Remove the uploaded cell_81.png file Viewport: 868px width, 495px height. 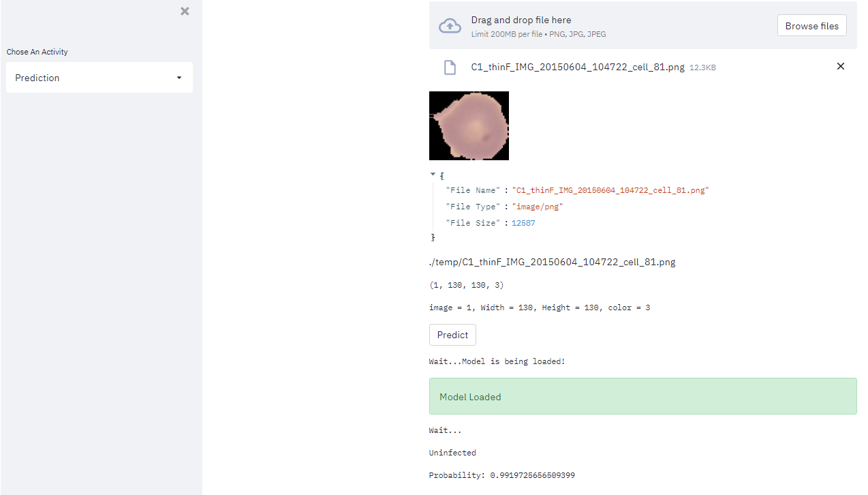(840, 66)
